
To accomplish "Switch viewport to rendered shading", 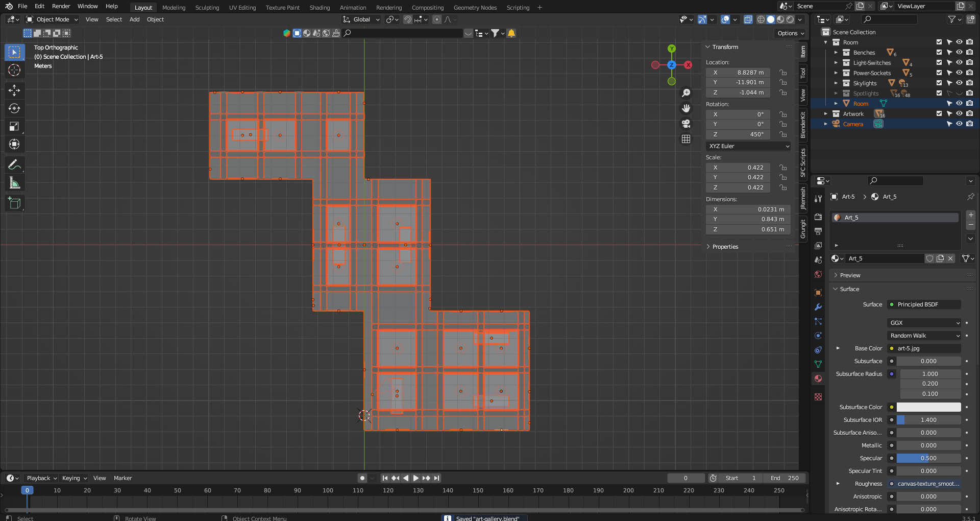I will click(x=790, y=19).
